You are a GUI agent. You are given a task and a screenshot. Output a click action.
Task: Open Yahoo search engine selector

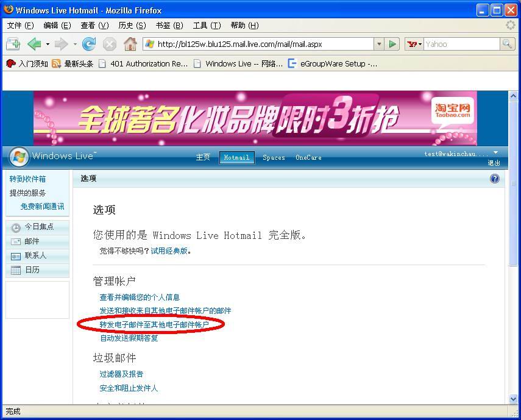coord(414,44)
